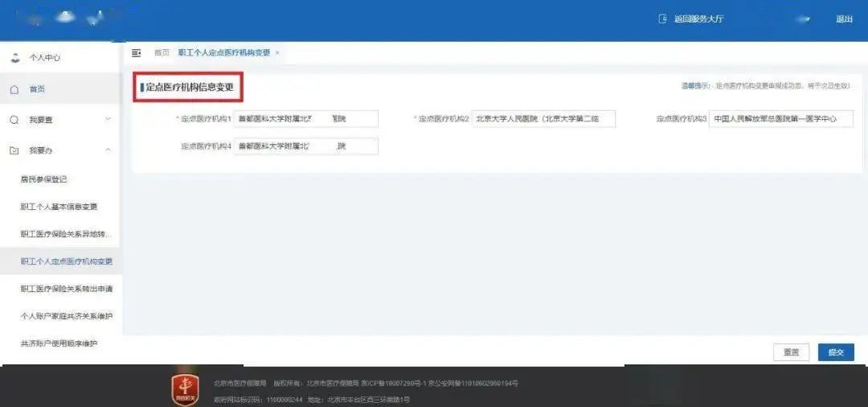The image size is (868, 407).
Task: Collapse the 我要办 menu chevron
Action: [x=108, y=150]
